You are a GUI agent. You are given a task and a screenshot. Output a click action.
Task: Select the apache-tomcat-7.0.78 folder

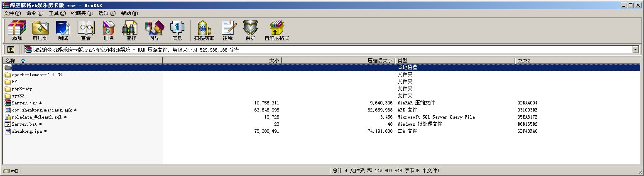click(37, 75)
